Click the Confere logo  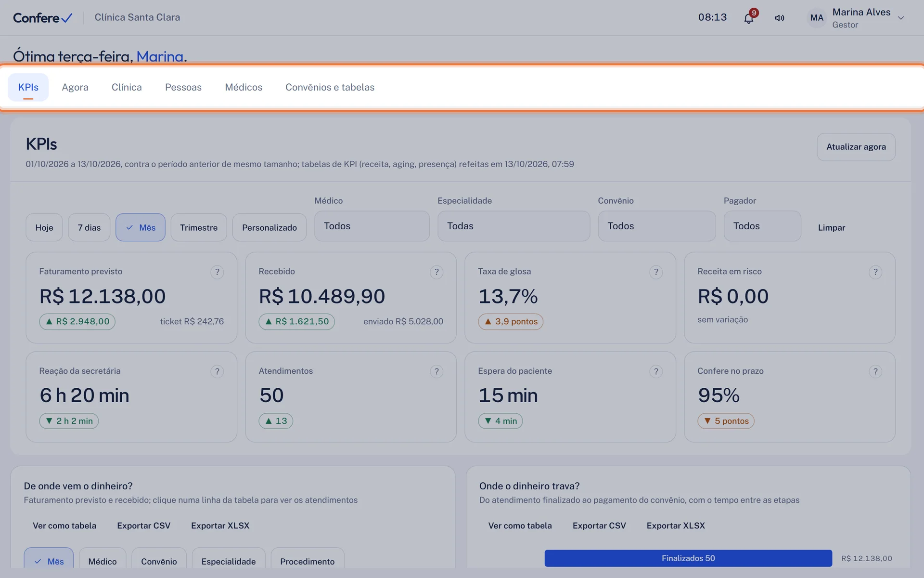coord(42,18)
